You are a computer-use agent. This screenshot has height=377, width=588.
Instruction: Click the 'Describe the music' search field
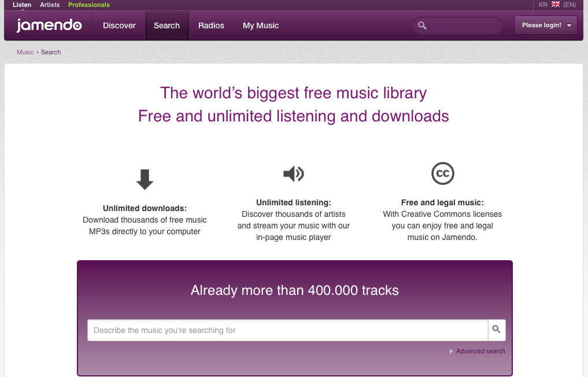tap(287, 330)
